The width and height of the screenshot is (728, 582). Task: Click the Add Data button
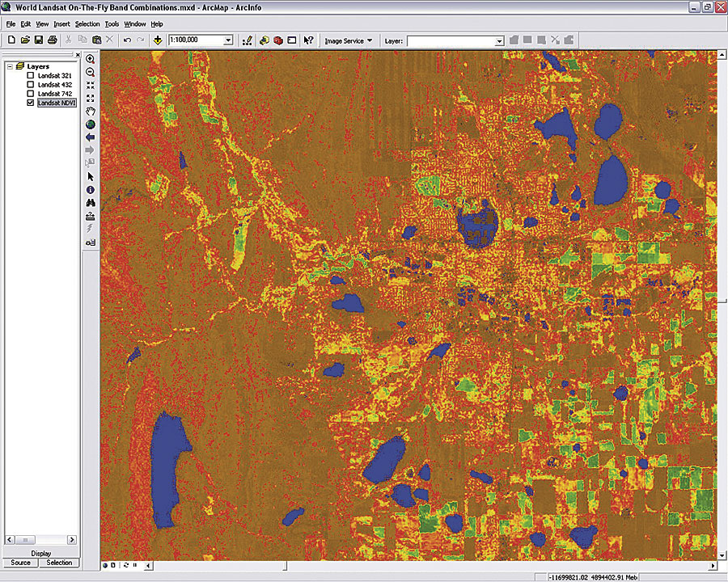[x=157, y=40]
